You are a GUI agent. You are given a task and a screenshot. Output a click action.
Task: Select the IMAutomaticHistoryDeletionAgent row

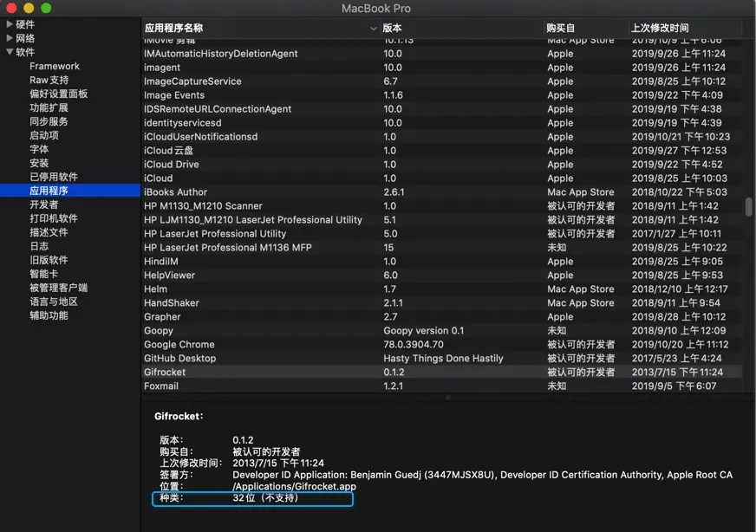coord(441,54)
